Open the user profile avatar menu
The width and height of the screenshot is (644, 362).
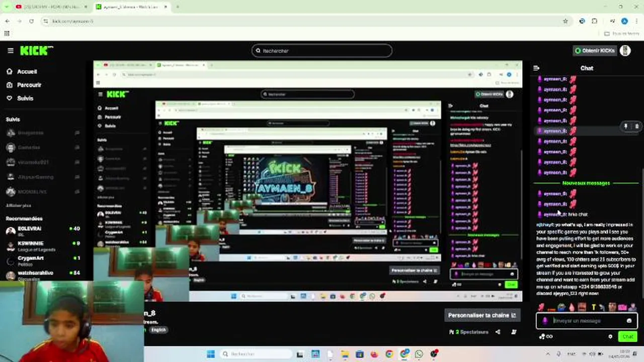tap(625, 51)
